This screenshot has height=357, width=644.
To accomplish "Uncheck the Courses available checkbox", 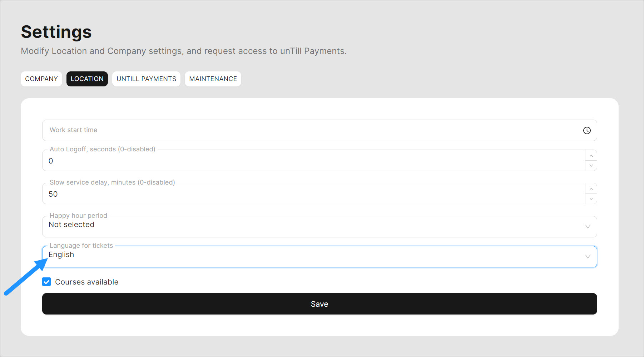I will pos(46,282).
